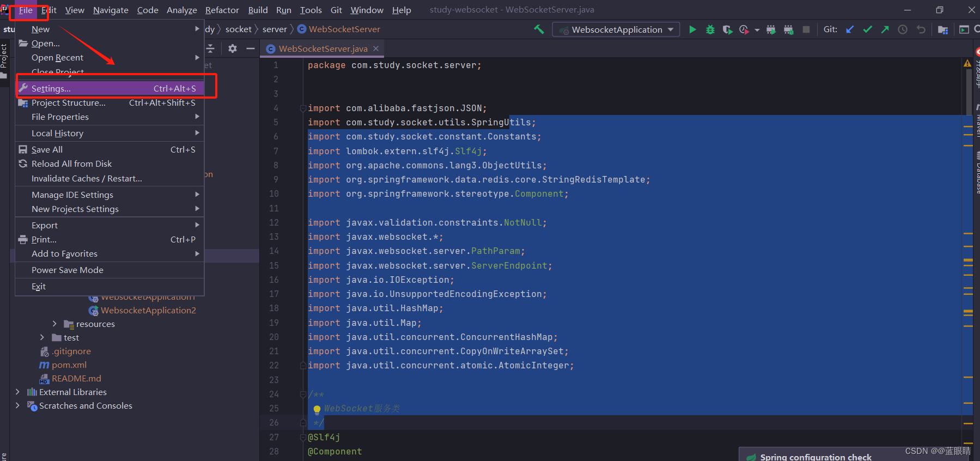Screen dimensions: 980x461
Task: Open the Navigate menu
Action: tap(111, 10)
